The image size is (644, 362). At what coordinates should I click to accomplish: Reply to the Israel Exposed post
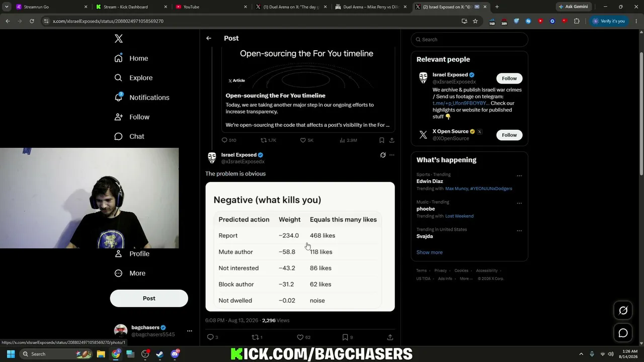[x=212, y=337]
